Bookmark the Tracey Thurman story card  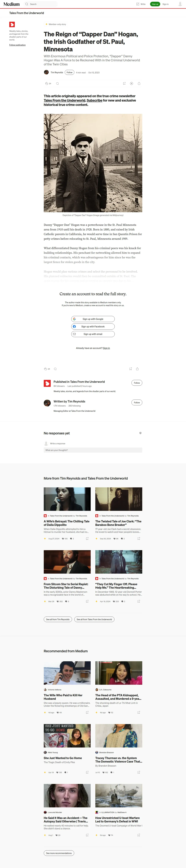139,772
